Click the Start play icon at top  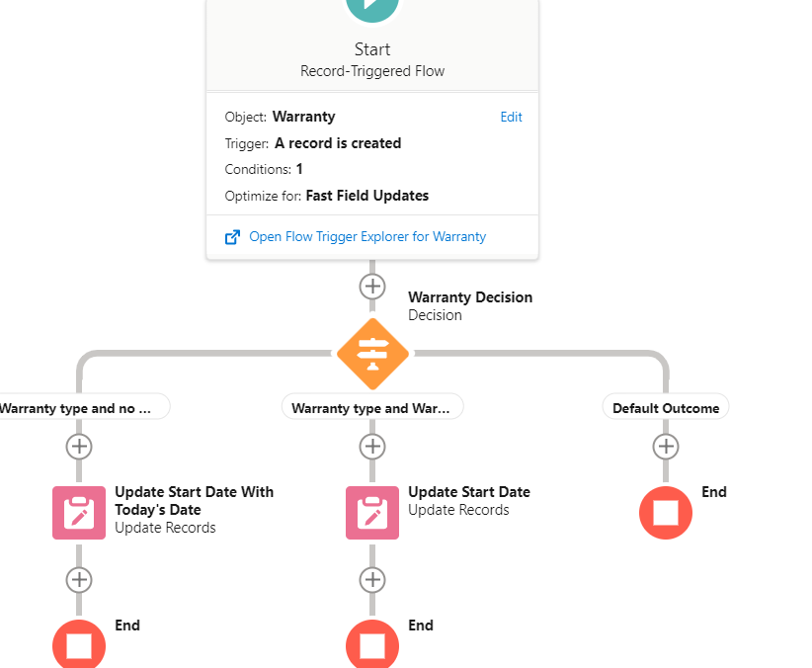(372, 8)
